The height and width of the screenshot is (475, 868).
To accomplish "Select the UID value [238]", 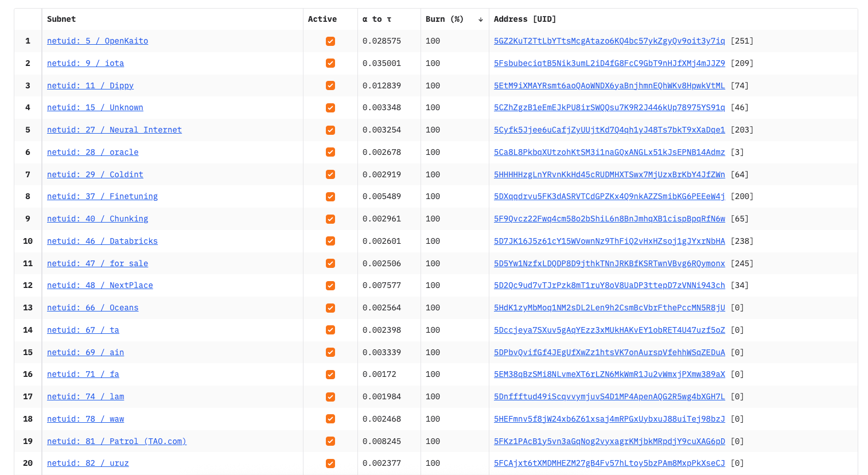I will 742,241.
